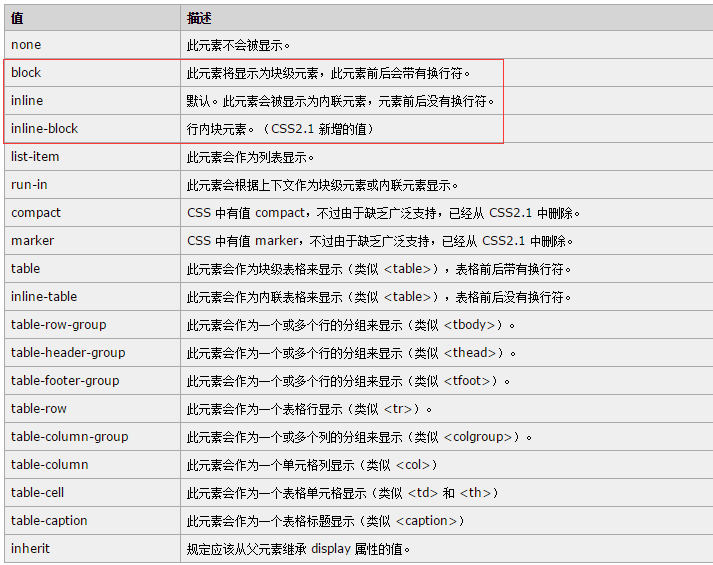Click the compact row's description text

383,213
